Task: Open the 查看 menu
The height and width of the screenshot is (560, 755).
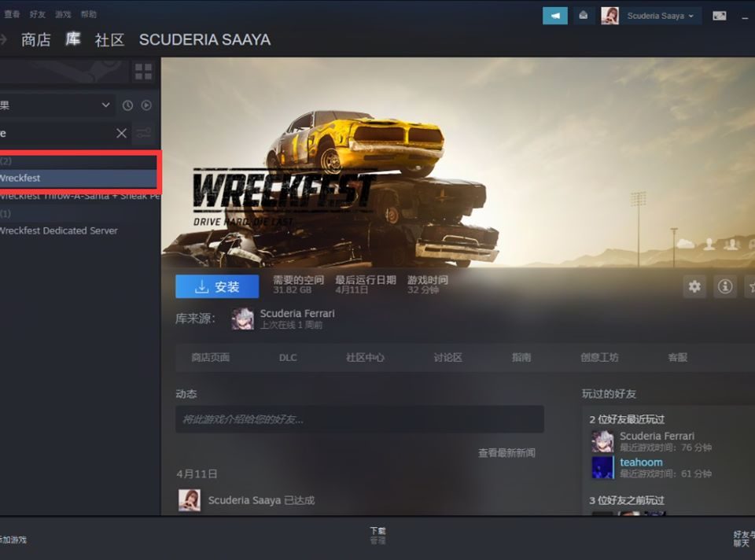Action: tap(12, 14)
